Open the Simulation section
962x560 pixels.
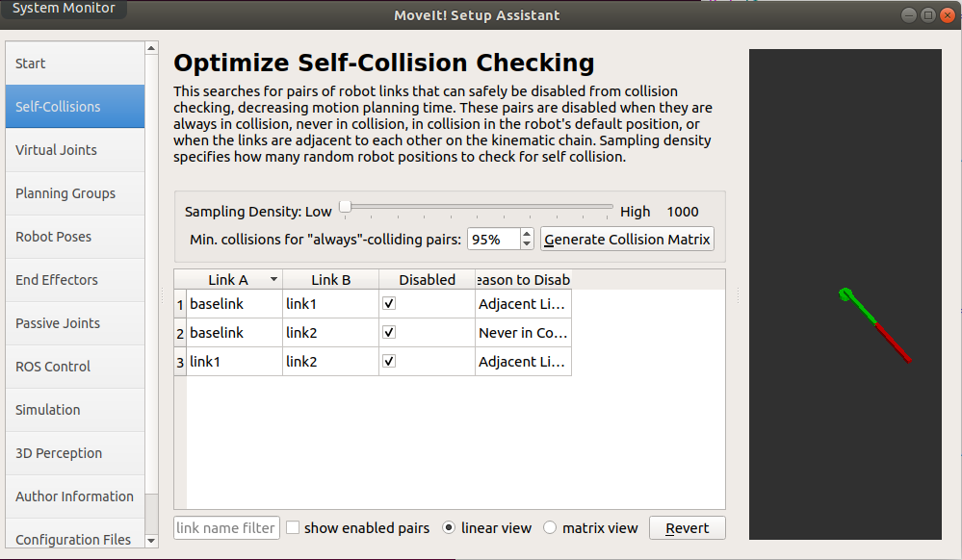pos(47,410)
